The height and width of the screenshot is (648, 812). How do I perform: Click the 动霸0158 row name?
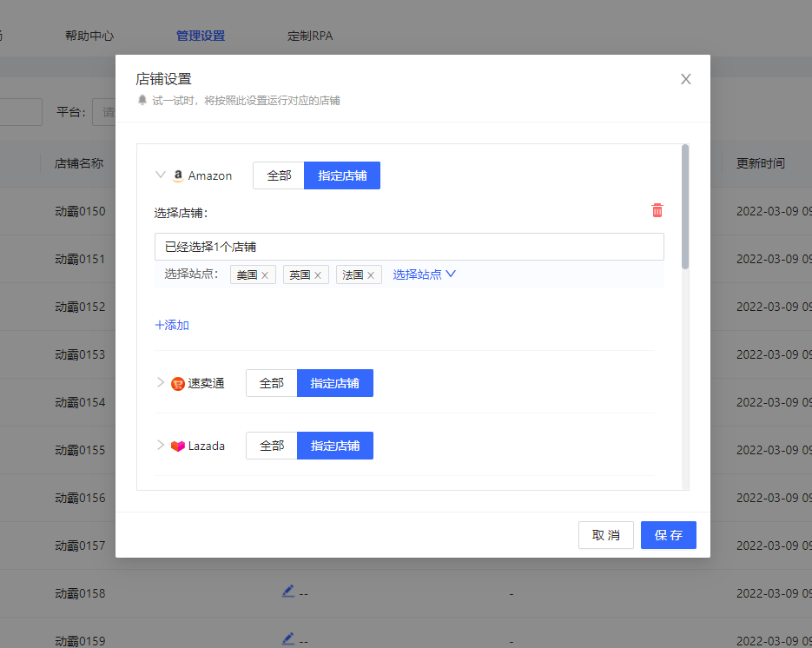point(80,593)
